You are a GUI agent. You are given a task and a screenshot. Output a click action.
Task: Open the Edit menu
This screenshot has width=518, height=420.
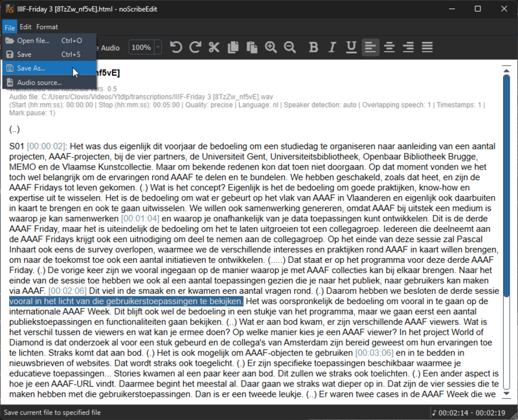[24, 27]
